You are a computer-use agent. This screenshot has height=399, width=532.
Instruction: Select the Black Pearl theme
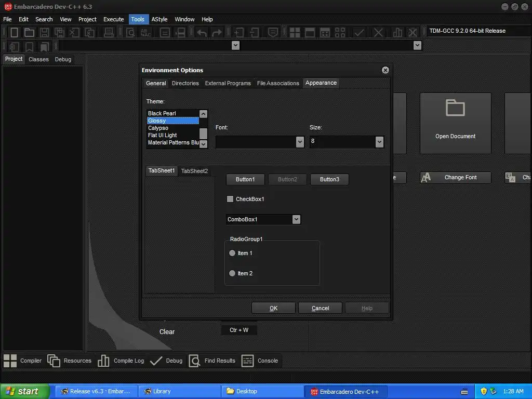coord(173,113)
